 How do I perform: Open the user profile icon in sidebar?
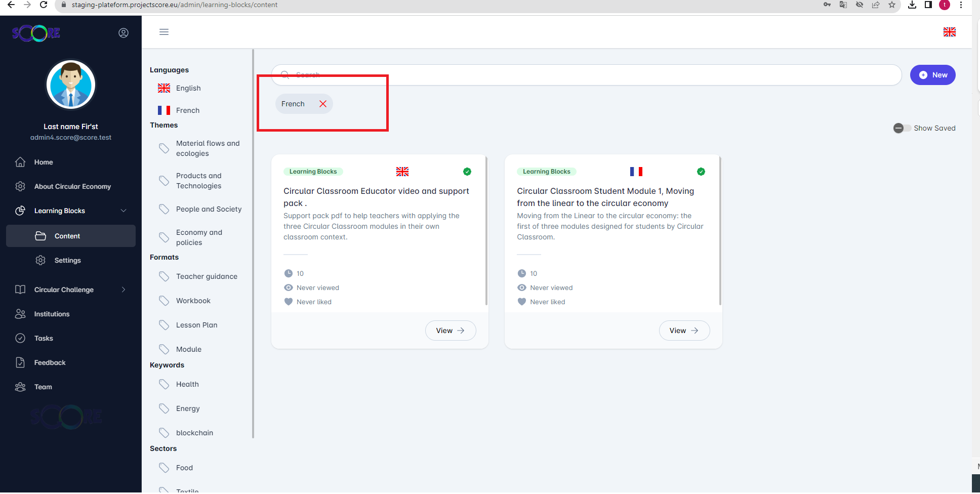124,33
